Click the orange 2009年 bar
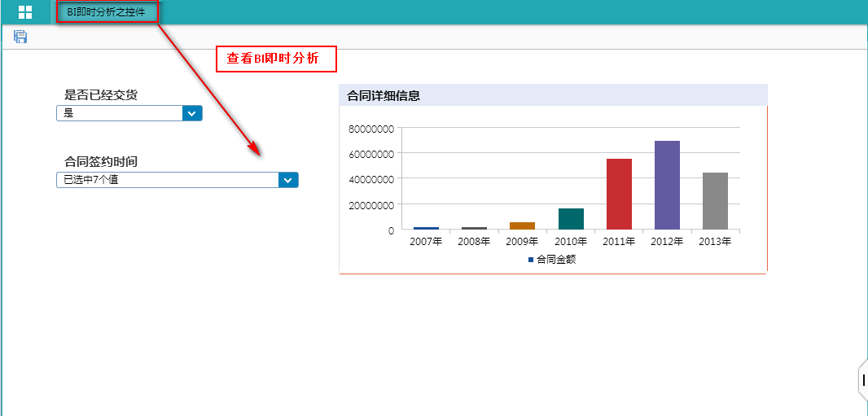Image resolution: width=868 pixels, height=416 pixels. tap(522, 226)
